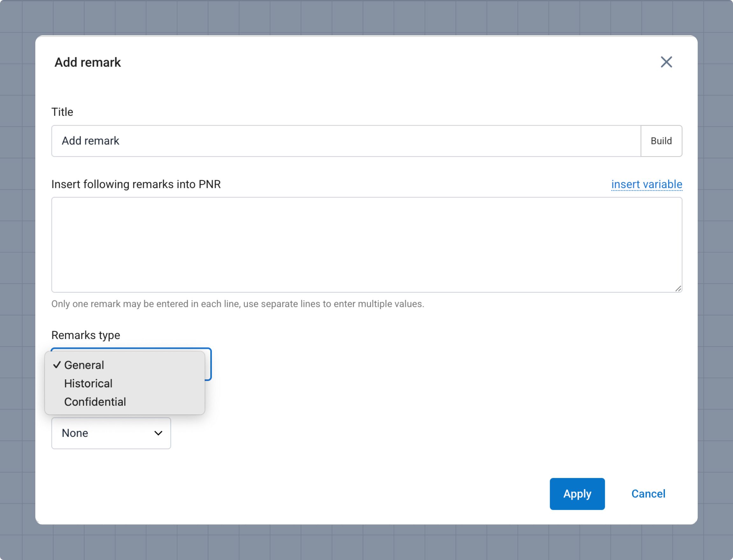The width and height of the screenshot is (733, 560).
Task: Click the Remarks type select box edge
Action: (x=209, y=364)
